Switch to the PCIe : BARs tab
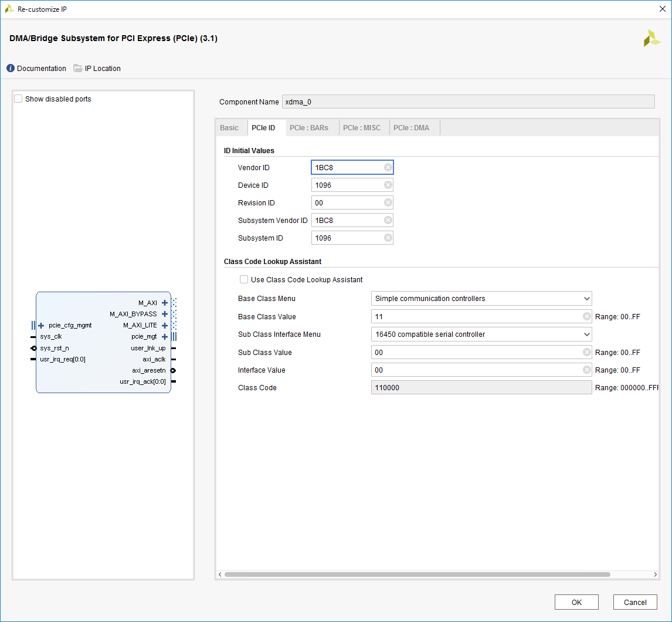 [x=309, y=128]
